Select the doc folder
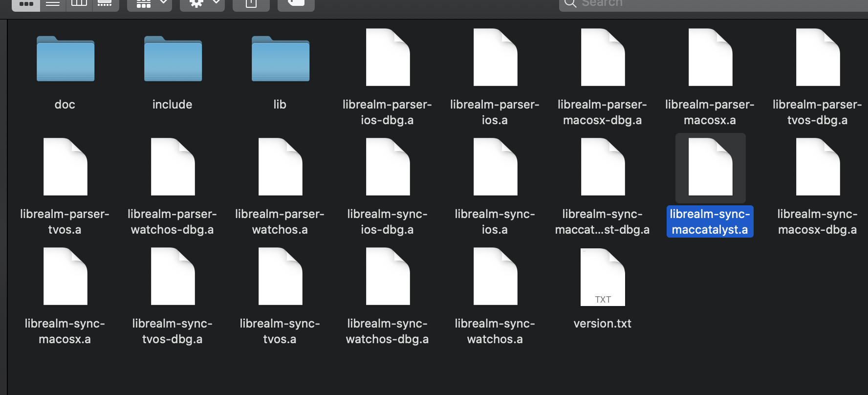This screenshot has height=395, width=868. coord(65,59)
